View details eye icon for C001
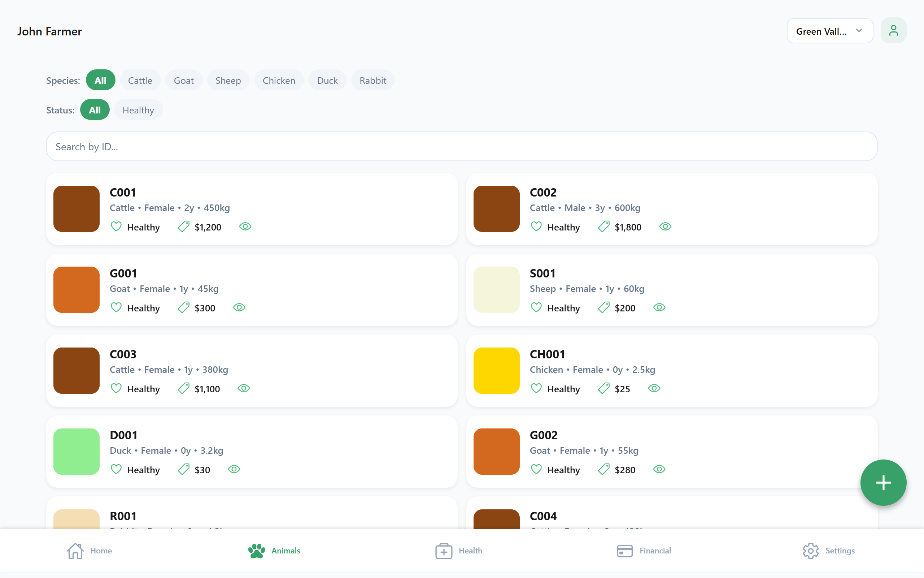The image size is (924, 578). point(245,227)
